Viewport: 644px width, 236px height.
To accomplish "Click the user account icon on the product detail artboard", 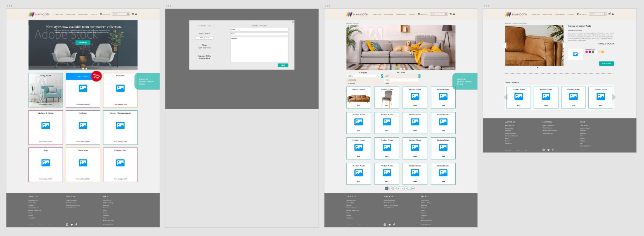I will click(613, 14).
